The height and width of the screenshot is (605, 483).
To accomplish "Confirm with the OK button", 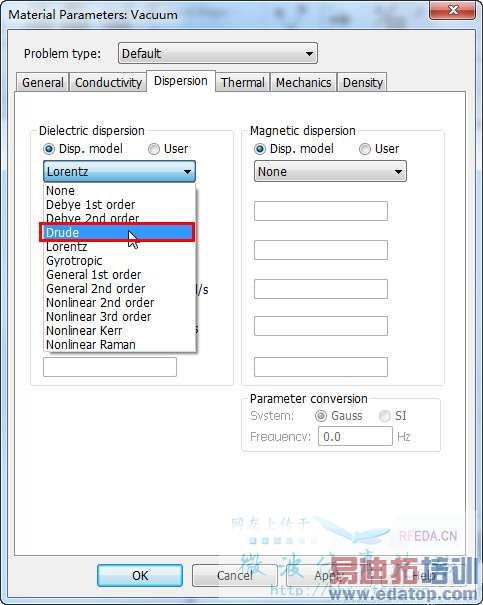I will [x=140, y=575].
